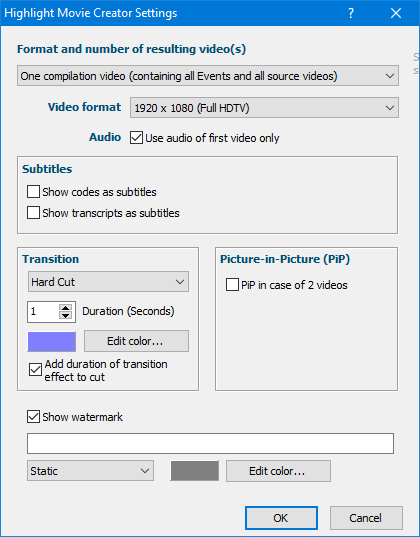The height and width of the screenshot is (537, 420).
Task: Click the watermark text input field
Action: coord(210,444)
